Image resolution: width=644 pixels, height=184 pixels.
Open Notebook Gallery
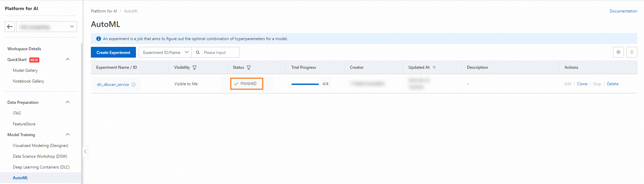(28, 81)
